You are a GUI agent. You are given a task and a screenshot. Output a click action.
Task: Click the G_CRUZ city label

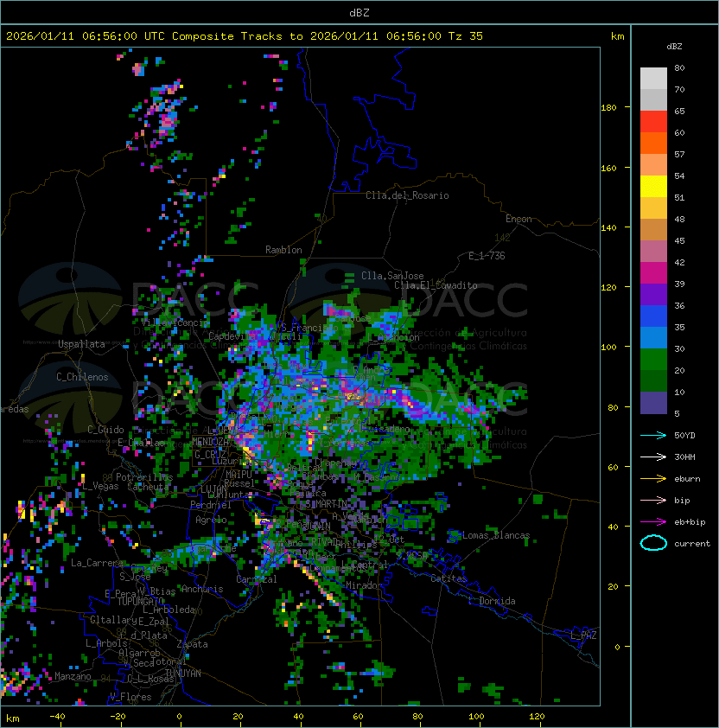click(210, 454)
